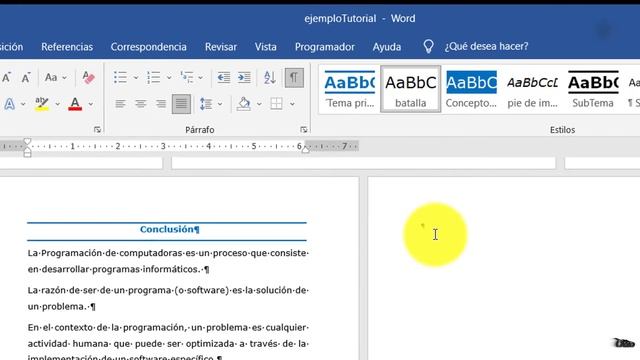The height and width of the screenshot is (360, 640).
Task: Click the '¿Qué desea hacer?' search box
Action: click(486, 47)
